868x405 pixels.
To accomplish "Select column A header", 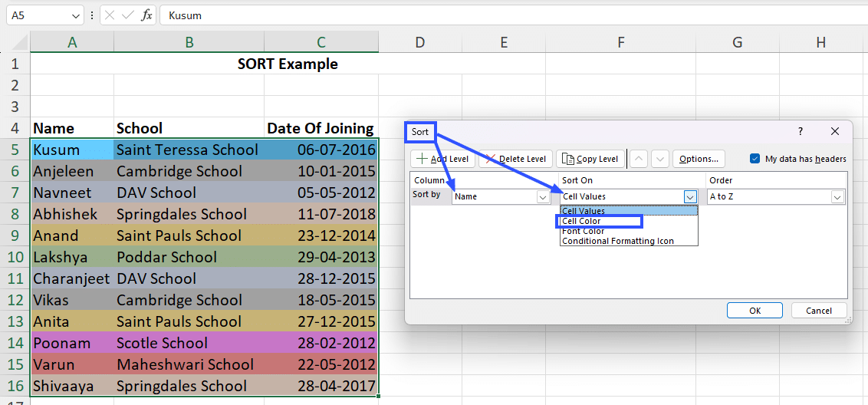I will pyautogui.click(x=72, y=42).
